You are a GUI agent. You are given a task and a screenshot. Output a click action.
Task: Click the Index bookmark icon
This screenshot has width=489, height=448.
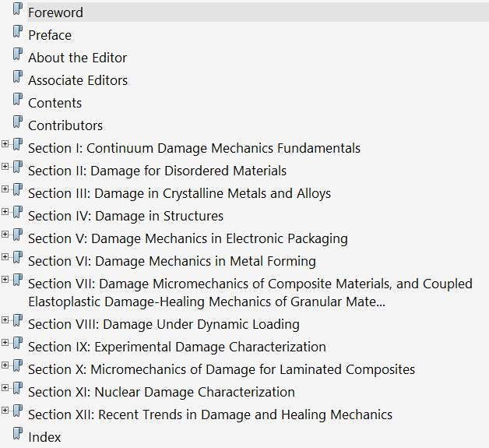coord(18,435)
